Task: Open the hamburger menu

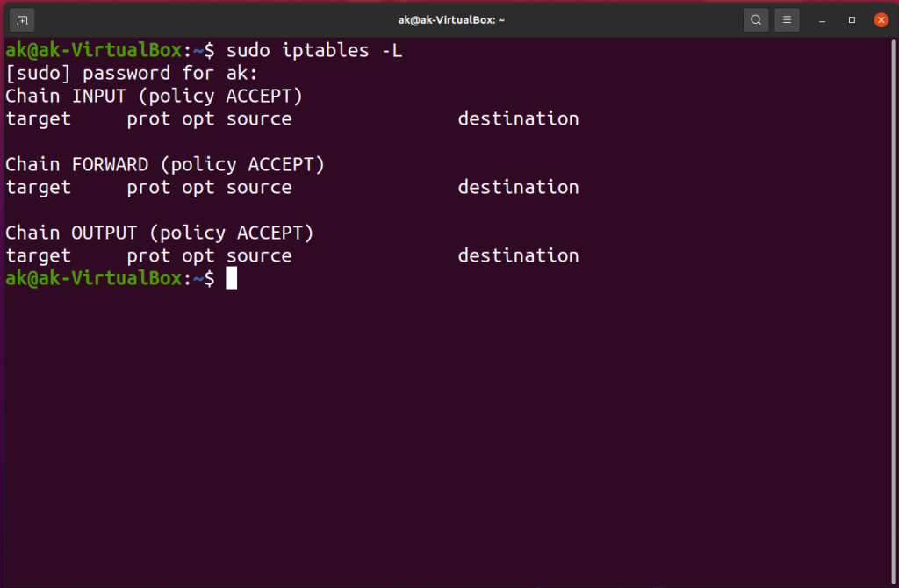Action: click(x=787, y=18)
